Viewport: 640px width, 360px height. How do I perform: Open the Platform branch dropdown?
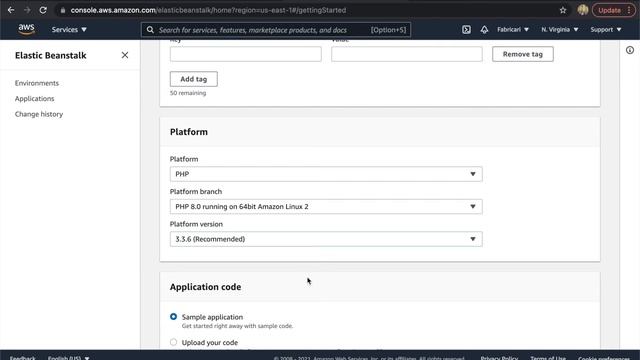326,207
